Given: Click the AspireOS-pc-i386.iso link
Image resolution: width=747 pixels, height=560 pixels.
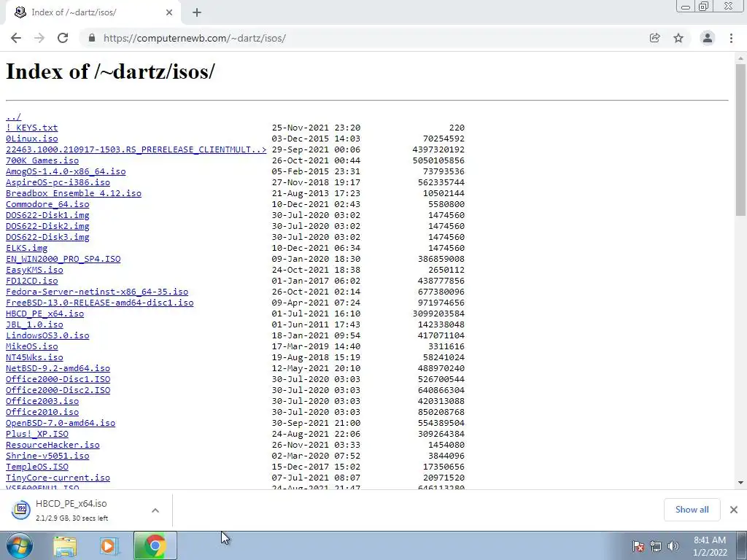Looking at the screenshot, I should tap(58, 182).
